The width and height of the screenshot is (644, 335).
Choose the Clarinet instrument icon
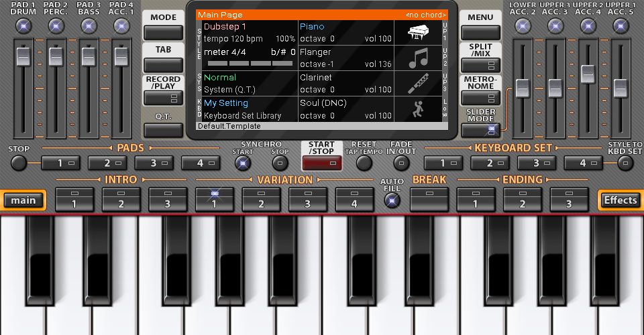coord(418,83)
